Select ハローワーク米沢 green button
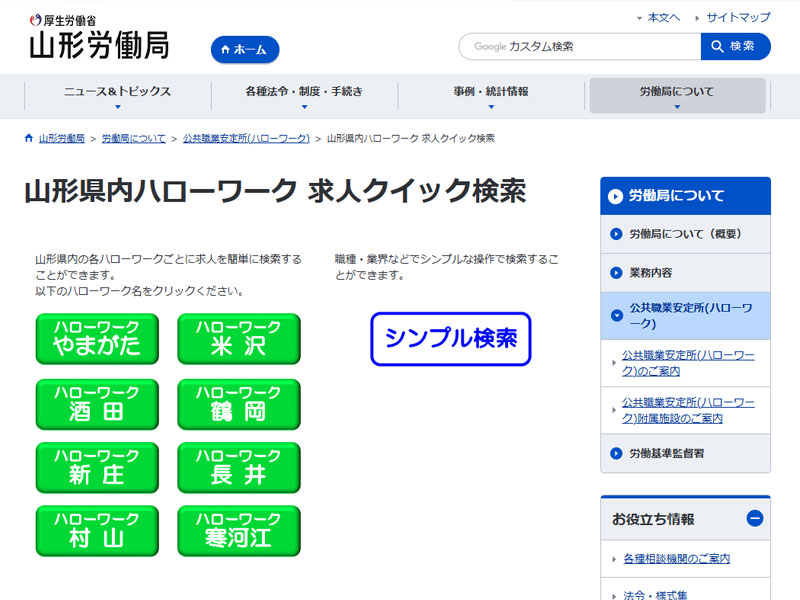 click(239, 338)
